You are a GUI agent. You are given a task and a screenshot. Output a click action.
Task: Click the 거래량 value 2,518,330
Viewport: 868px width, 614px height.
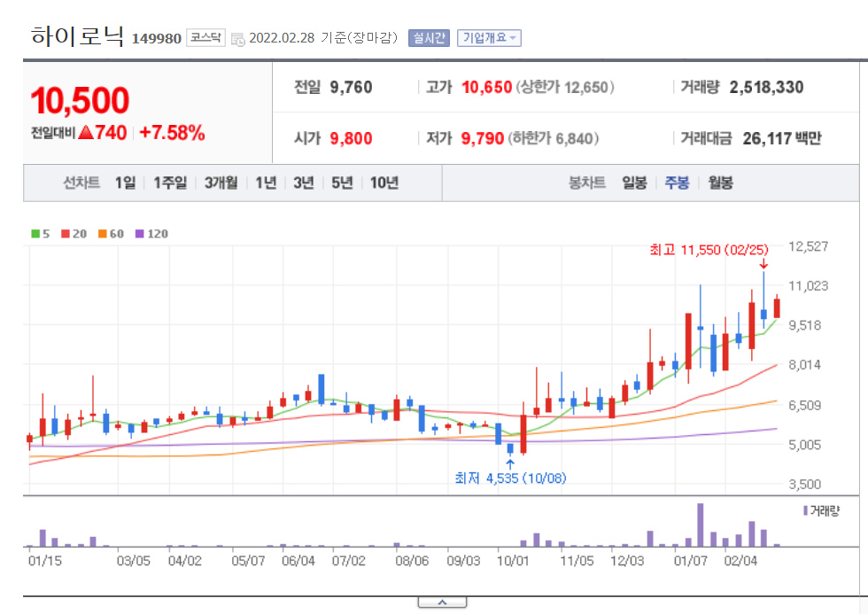click(766, 87)
